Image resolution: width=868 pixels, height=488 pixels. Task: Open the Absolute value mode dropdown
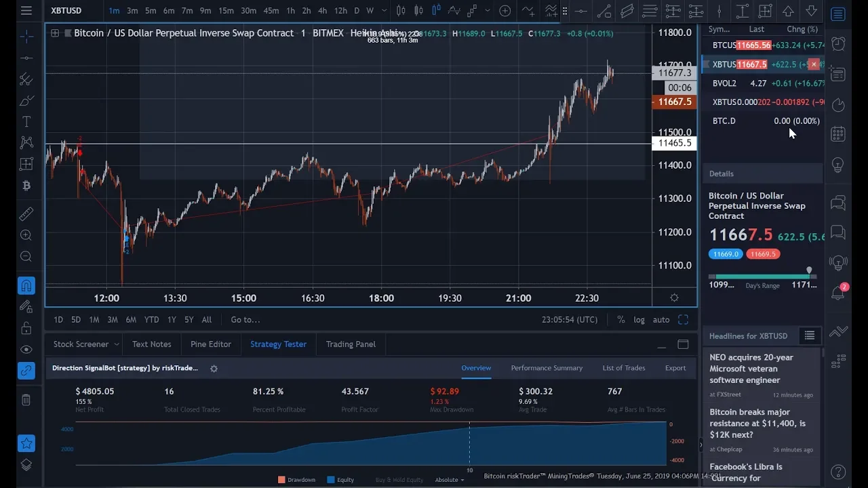tap(450, 480)
